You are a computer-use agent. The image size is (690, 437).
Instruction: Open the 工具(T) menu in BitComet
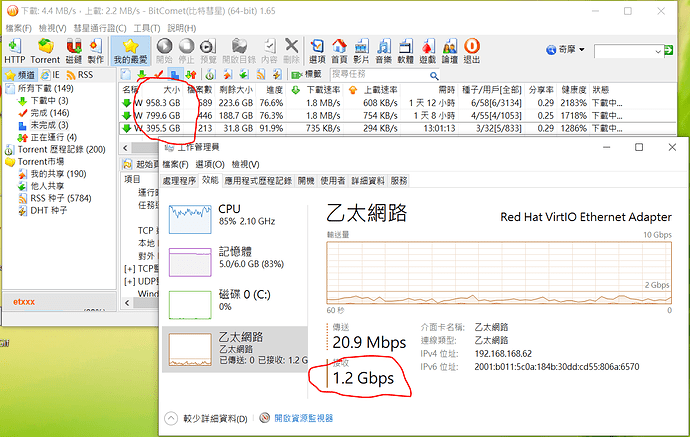click(147, 28)
